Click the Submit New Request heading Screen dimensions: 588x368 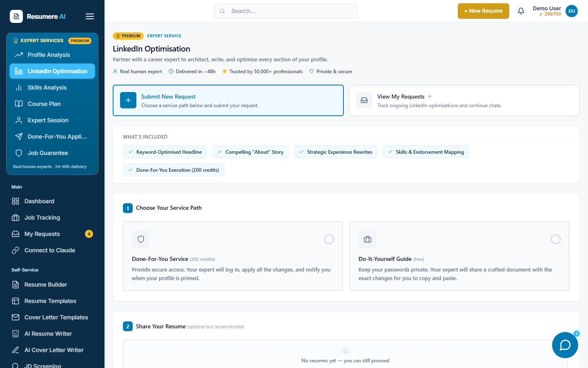point(168,96)
